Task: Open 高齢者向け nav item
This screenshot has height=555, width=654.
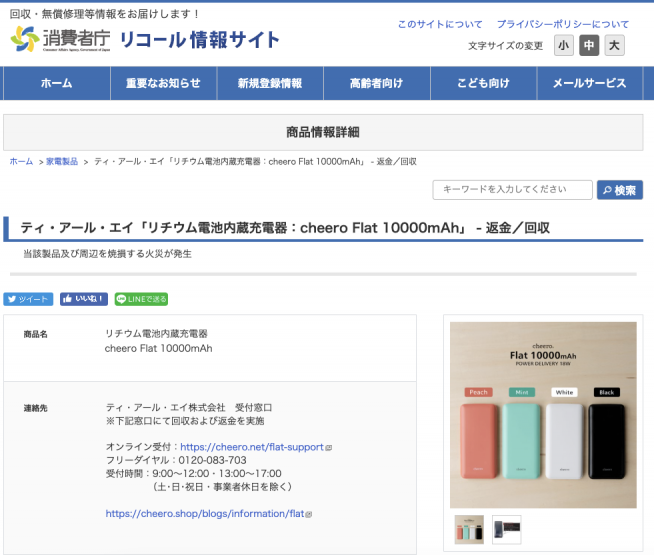Action: (x=377, y=83)
